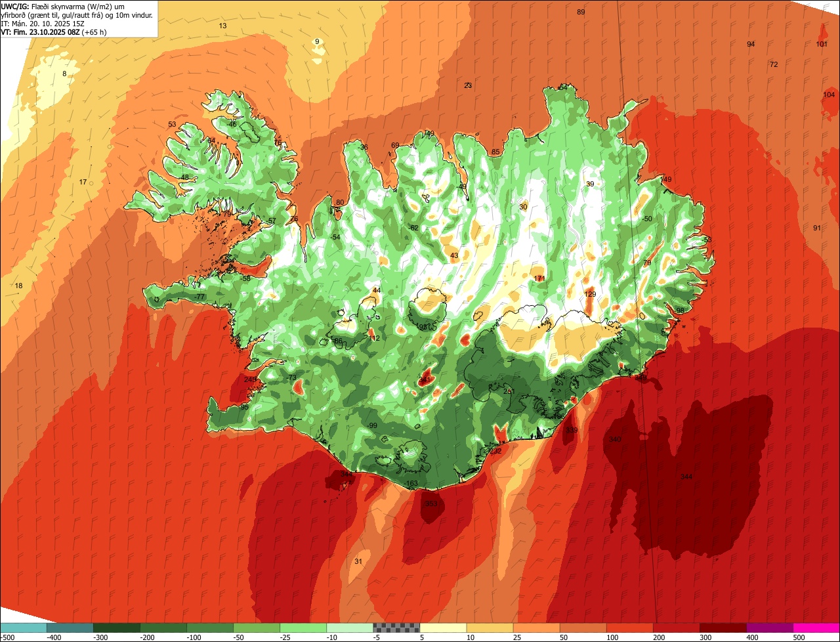The width and height of the screenshot is (840, 642).
Task: Select the darkest green -300 legend swatch
Action: [x=116, y=628]
